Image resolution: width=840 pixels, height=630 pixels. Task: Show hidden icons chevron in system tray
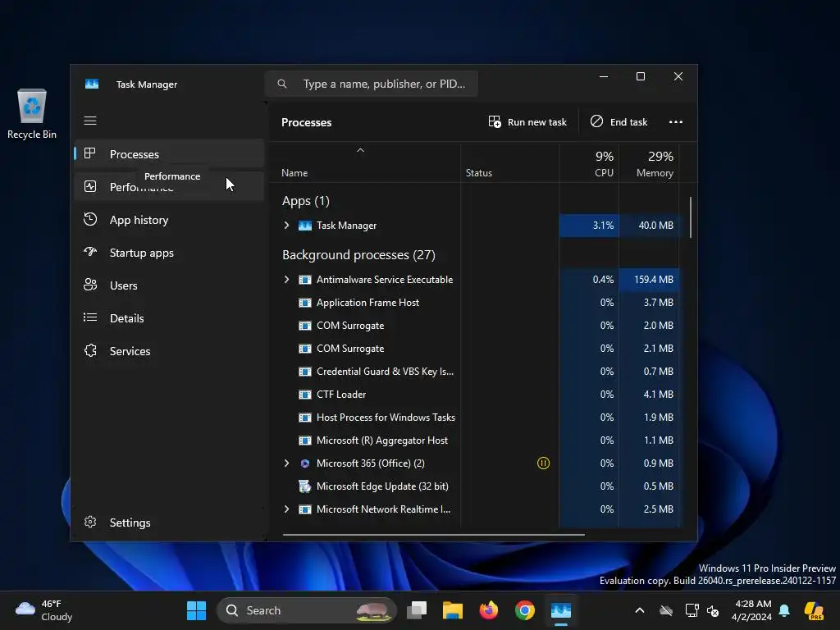[x=640, y=610]
